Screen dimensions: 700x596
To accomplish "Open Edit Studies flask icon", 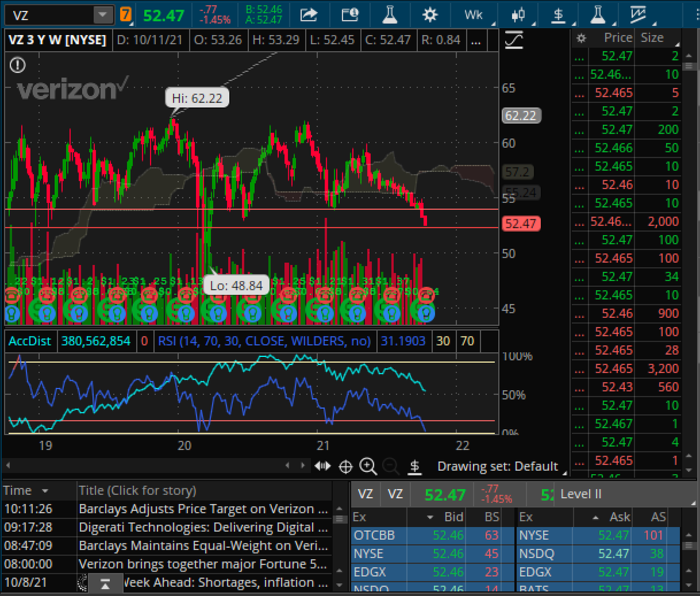I will coord(390,14).
